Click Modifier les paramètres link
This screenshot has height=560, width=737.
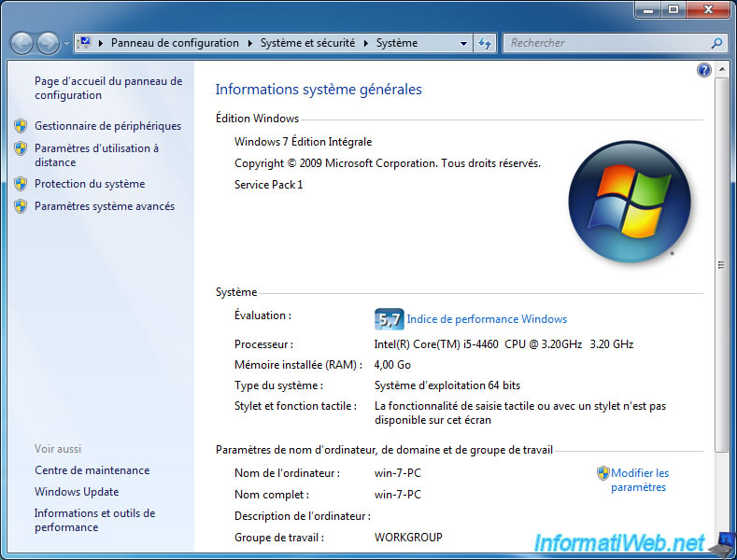tap(639, 480)
